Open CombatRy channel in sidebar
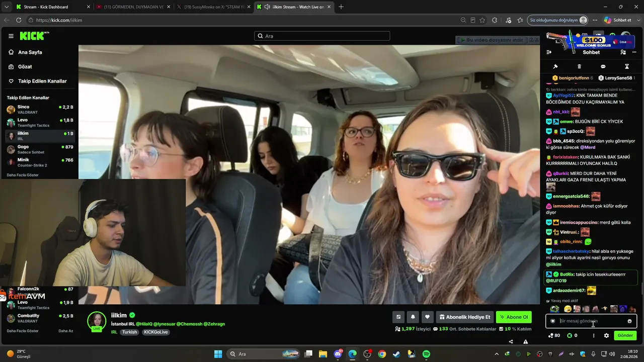Viewport: 644px width, 362px height. (x=39, y=318)
